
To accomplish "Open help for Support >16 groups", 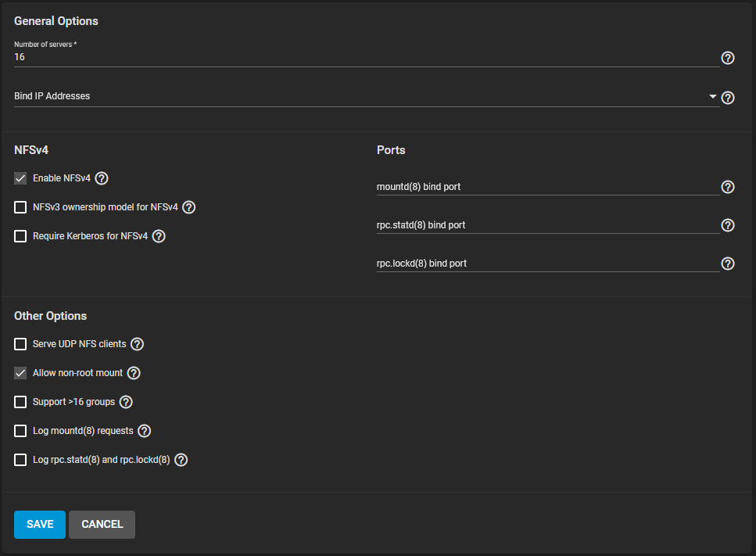I will (126, 402).
